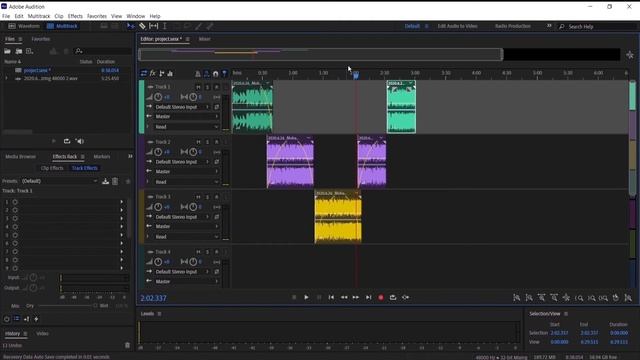Choose the Slip tool in the toolbar
This screenshot has width=640, height=360.
click(x=153, y=26)
